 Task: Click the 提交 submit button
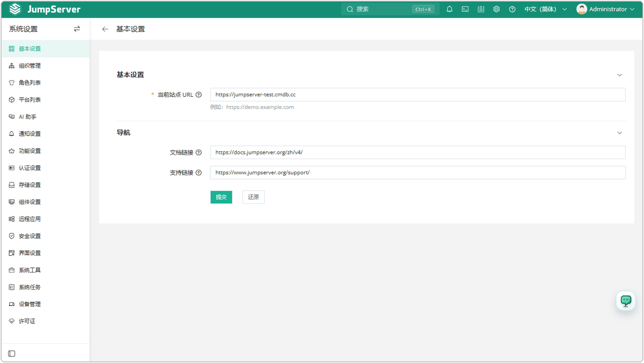[x=221, y=197]
